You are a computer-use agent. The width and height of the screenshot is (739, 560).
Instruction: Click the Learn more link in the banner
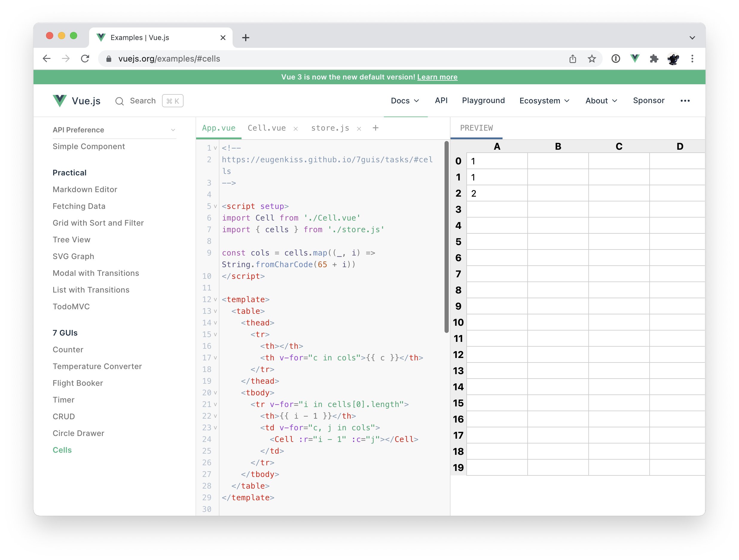tap(437, 77)
